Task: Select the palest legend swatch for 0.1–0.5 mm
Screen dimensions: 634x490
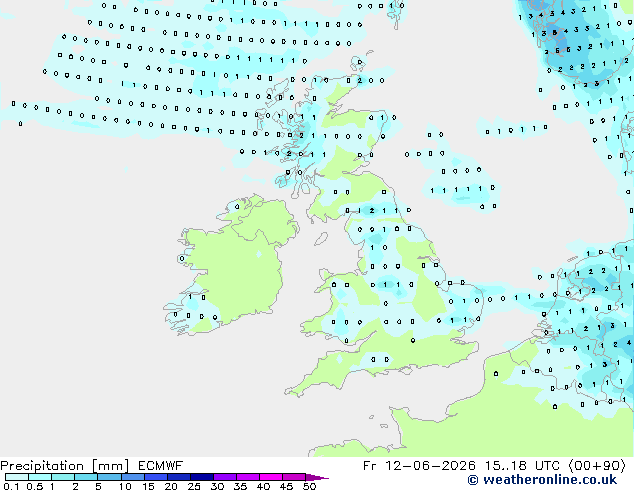Action: tap(17, 477)
